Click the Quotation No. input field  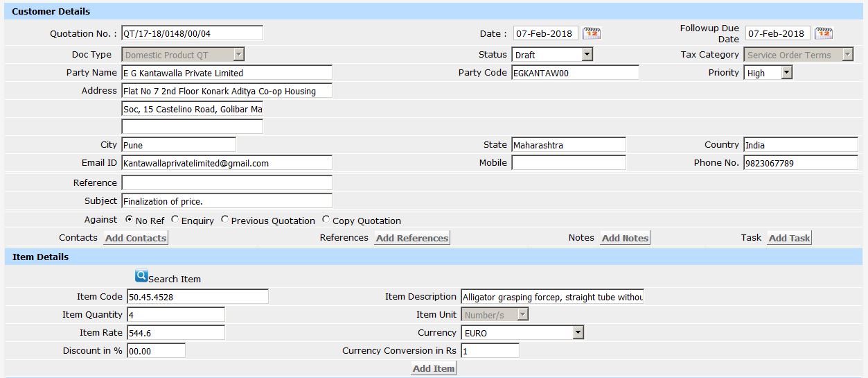192,33
